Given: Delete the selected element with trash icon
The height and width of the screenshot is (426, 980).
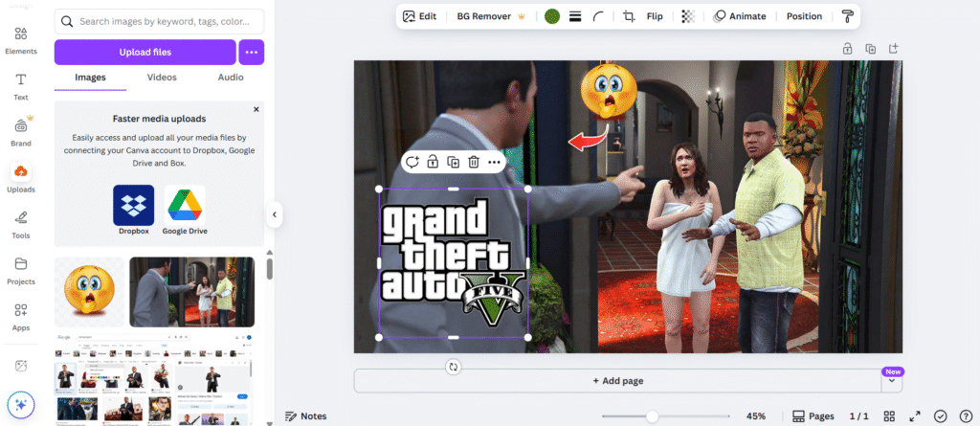Looking at the screenshot, I should tap(474, 163).
